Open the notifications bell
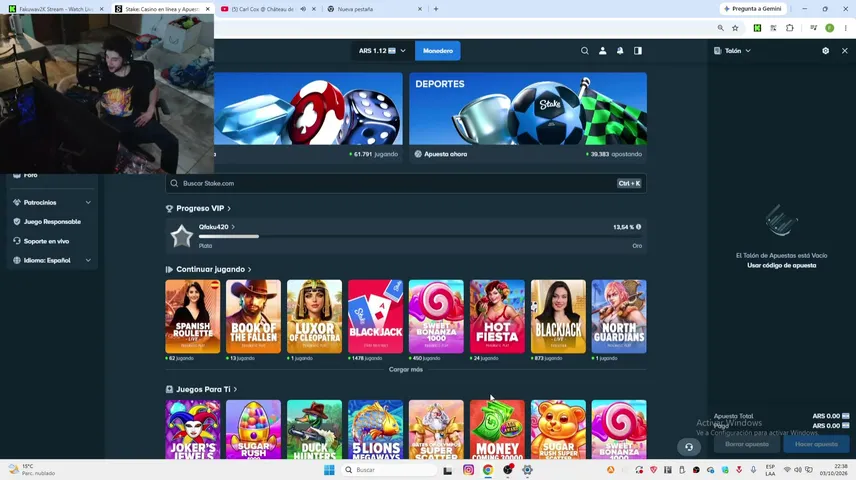 620,51
